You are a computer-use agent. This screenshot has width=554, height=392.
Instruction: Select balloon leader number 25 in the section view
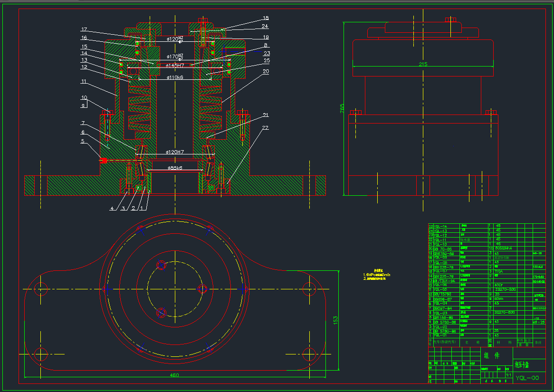[x=267, y=61]
